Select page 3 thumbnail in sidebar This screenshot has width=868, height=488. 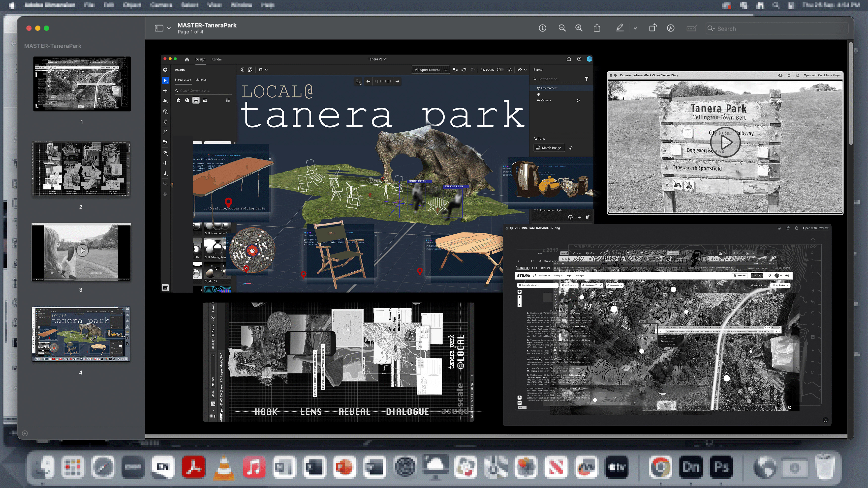[x=81, y=252]
